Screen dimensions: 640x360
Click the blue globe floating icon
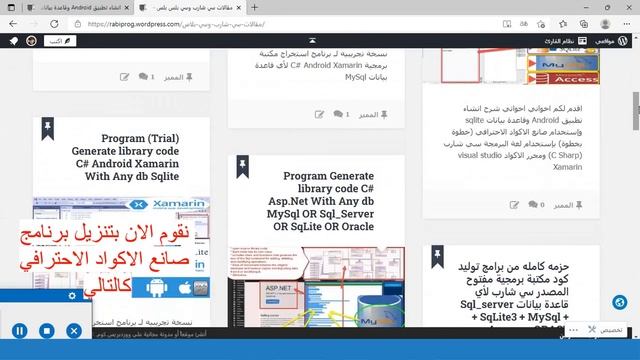(x=620, y=302)
